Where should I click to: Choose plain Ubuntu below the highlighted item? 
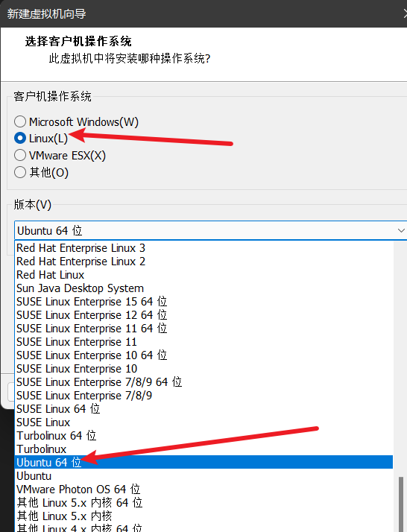click(x=203, y=476)
